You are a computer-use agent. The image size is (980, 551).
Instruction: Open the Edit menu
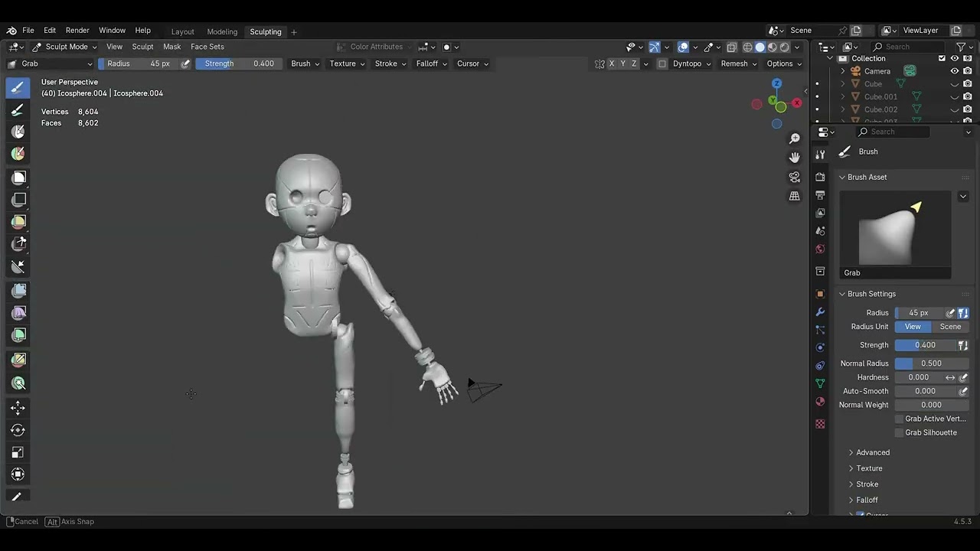[50, 31]
